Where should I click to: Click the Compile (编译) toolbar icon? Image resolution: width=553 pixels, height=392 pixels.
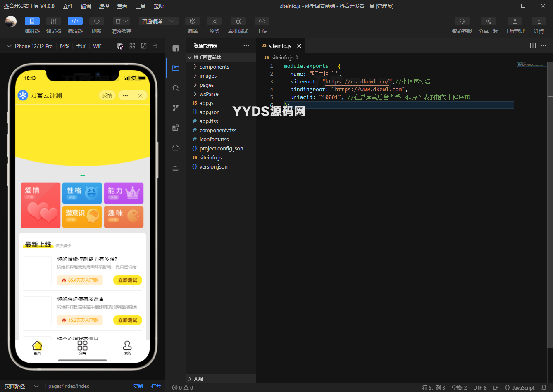(x=193, y=21)
